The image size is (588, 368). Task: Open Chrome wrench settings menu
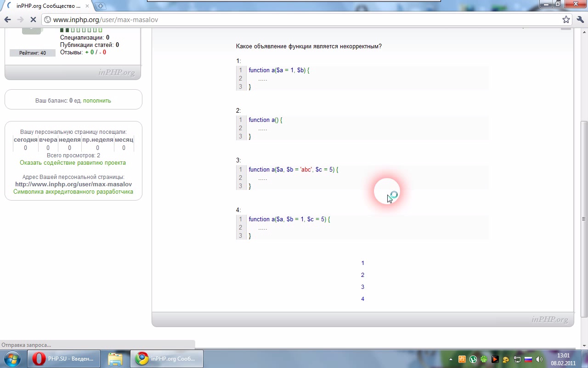[580, 20]
